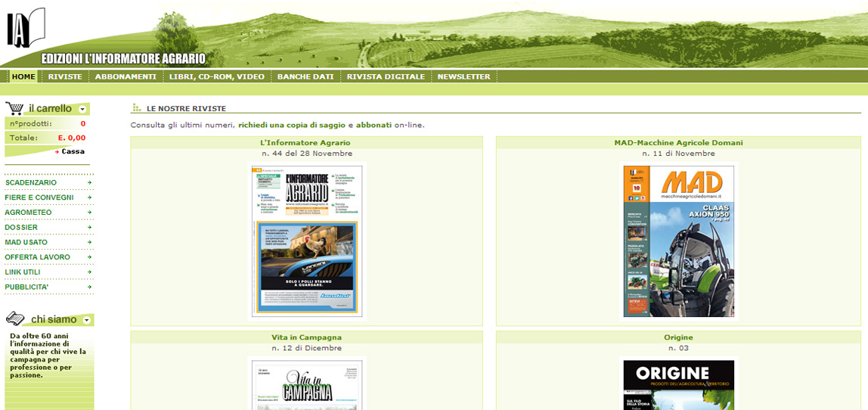Open the BANCHE DATI menu item
868x410 pixels.
(x=305, y=77)
